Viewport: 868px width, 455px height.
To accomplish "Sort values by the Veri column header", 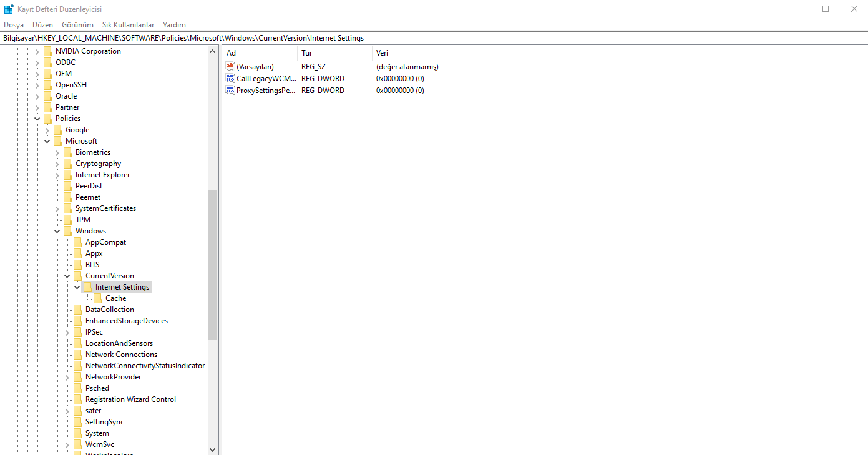I will click(x=462, y=53).
